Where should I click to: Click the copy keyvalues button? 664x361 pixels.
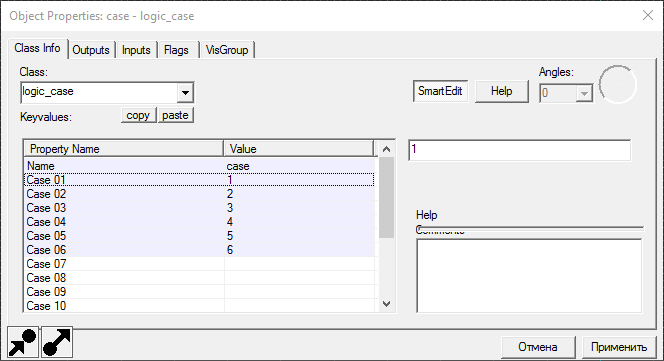click(x=138, y=115)
